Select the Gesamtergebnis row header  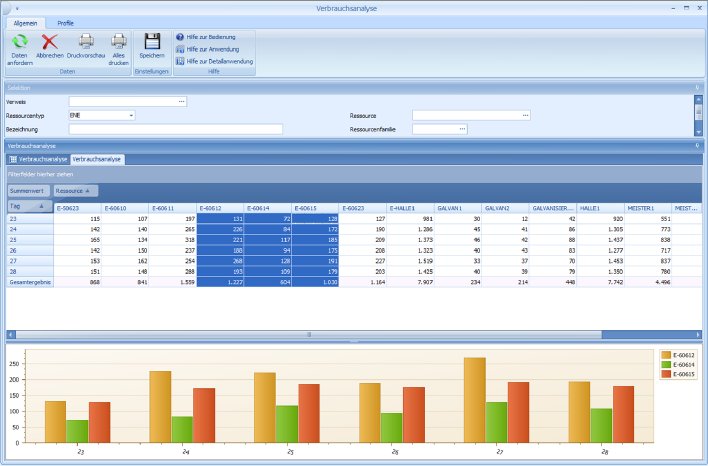(x=30, y=282)
